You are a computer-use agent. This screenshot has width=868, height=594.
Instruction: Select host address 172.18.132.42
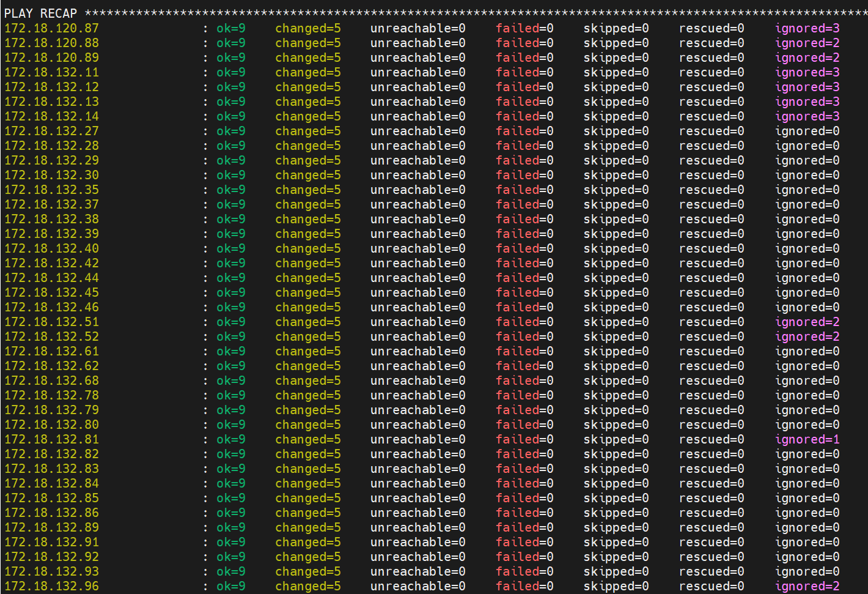point(51,263)
